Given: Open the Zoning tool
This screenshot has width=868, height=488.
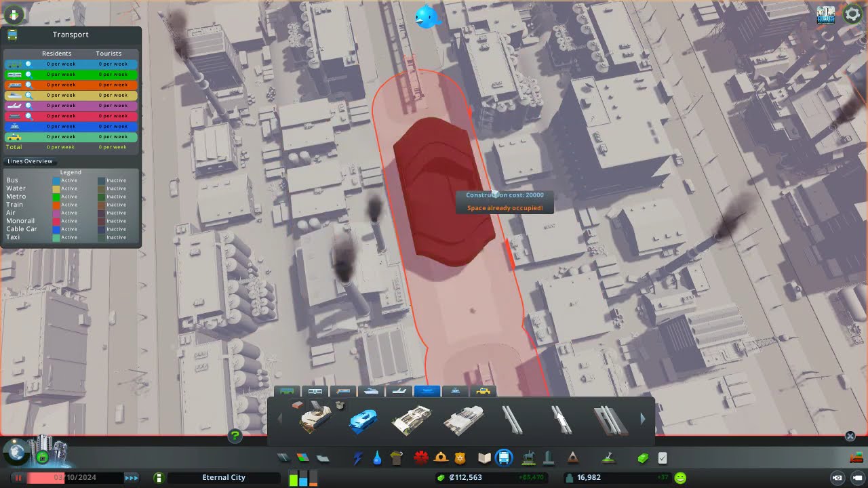Looking at the screenshot, I should click(303, 458).
